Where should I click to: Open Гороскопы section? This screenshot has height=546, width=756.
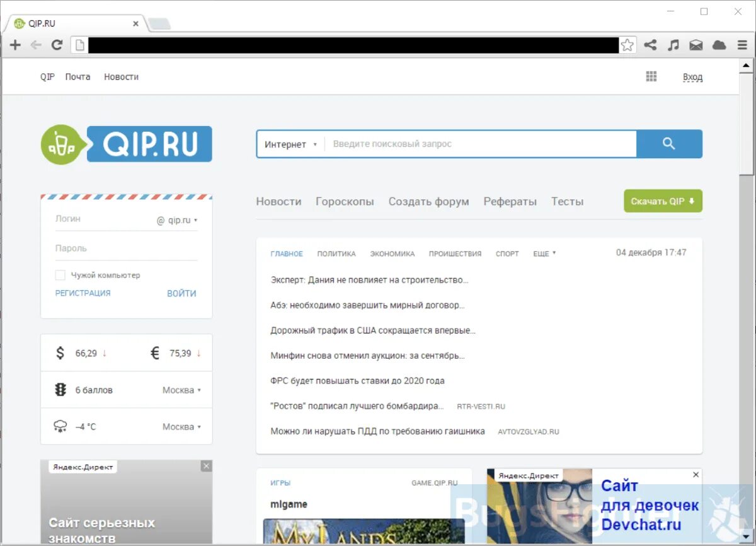click(345, 202)
